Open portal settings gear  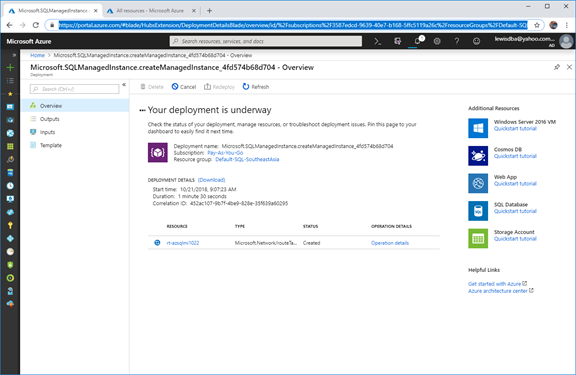tap(437, 42)
